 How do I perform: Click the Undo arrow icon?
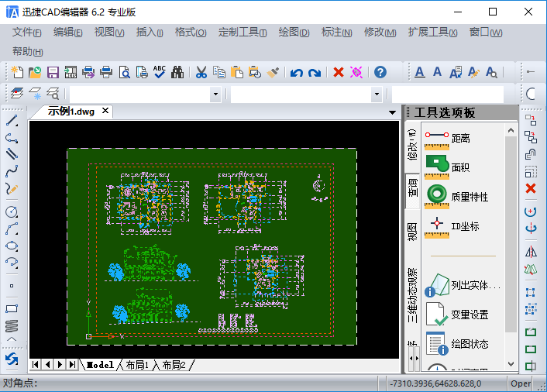point(296,72)
